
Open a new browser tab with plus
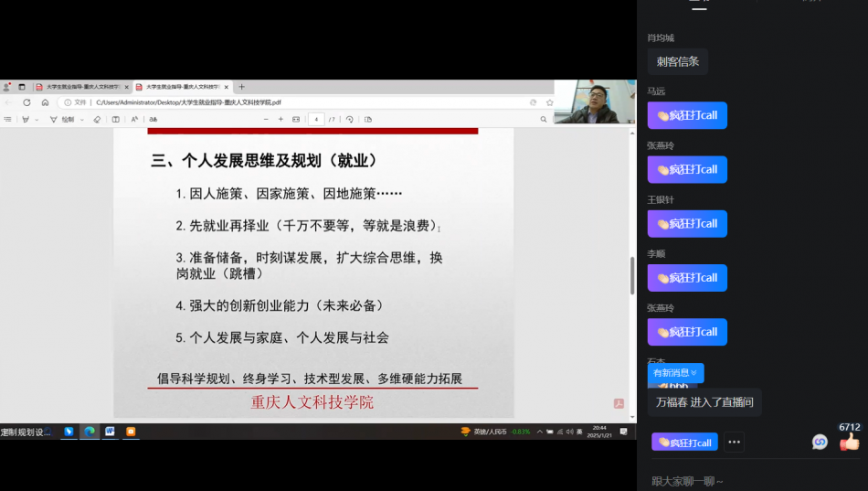(242, 87)
